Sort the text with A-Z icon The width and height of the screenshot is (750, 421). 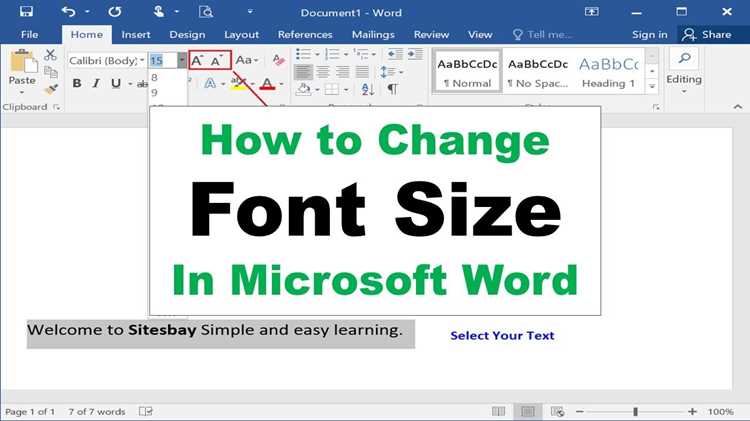(368, 89)
